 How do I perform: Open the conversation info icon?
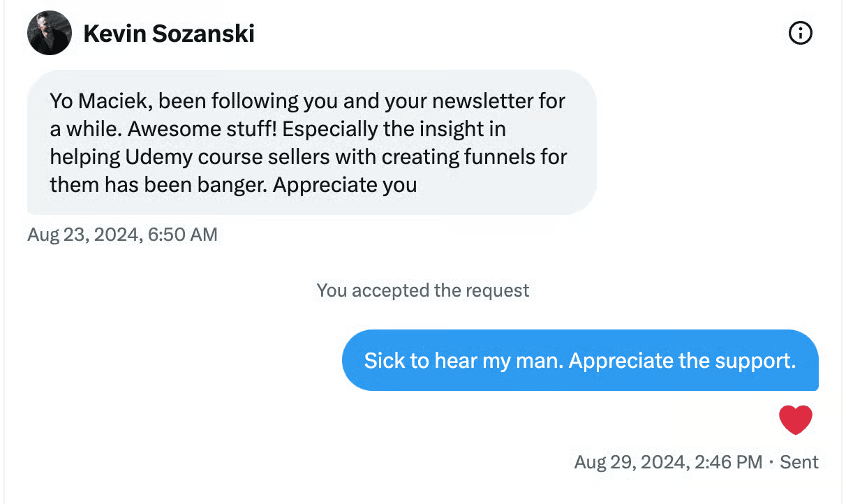click(x=800, y=33)
